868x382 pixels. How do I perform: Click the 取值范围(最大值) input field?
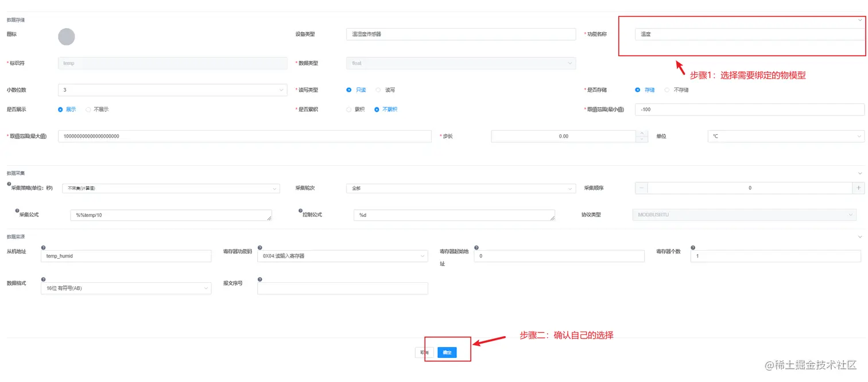245,137
